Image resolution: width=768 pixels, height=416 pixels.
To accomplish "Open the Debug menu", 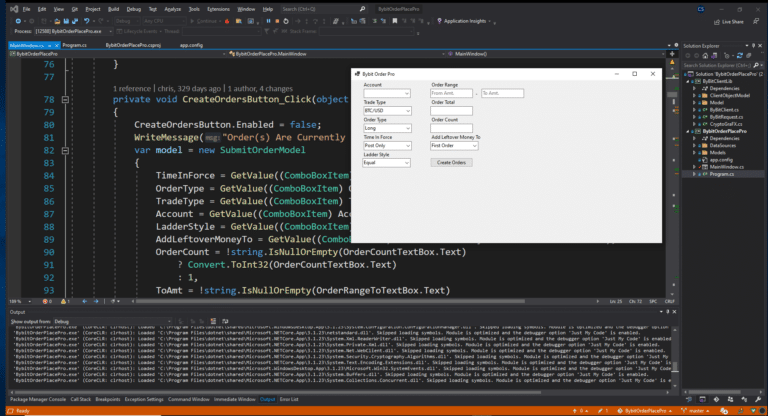I will (x=133, y=9).
